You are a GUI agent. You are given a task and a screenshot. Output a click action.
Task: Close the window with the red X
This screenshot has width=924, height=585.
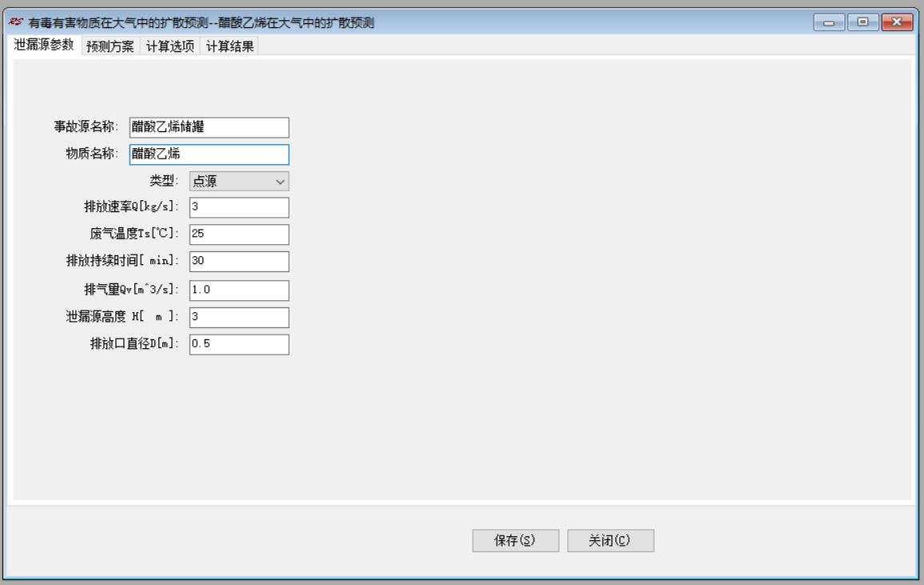(897, 22)
